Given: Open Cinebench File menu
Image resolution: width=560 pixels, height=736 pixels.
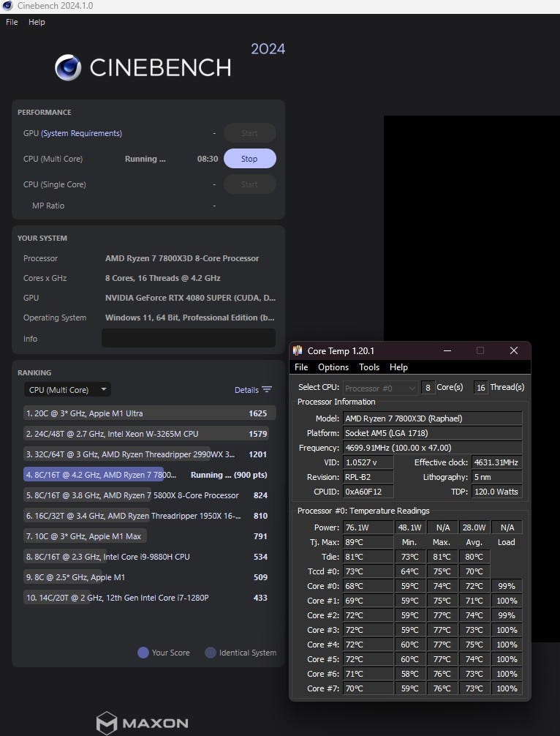Looking at the screenshot, I should [x=12, y=22].
